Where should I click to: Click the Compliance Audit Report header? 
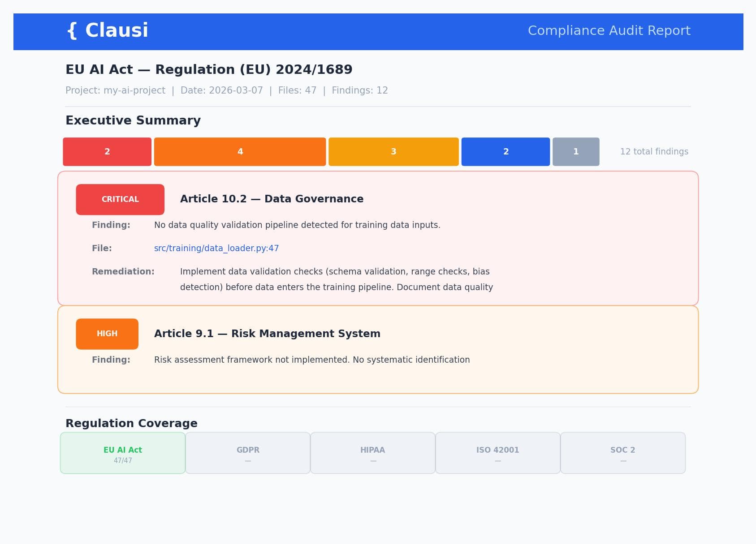(x=609, y=30)
